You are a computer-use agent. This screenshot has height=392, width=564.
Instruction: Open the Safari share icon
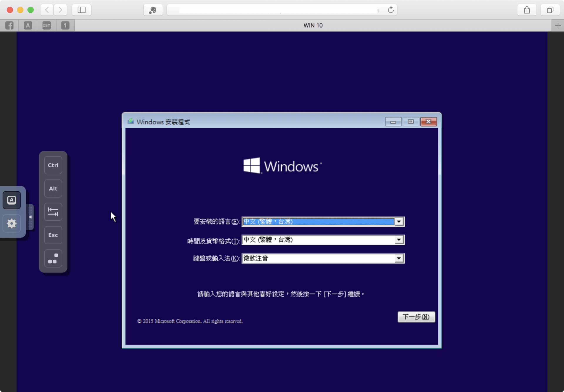coord(527,10)
